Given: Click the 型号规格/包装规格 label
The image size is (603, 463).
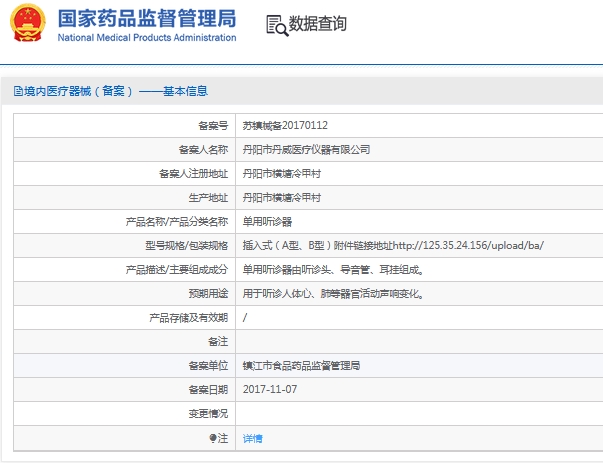Looking at the screenshot, I should click(187, 245).
